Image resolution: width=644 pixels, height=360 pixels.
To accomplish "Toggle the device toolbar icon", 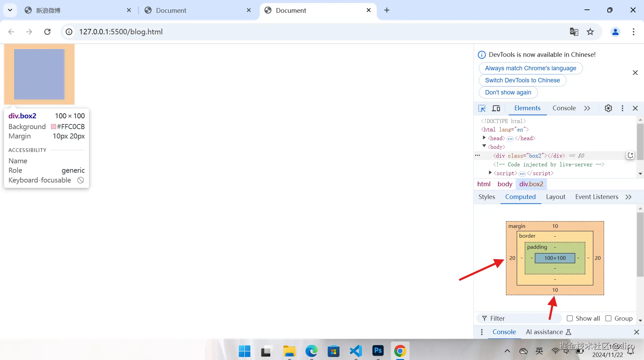I will 496,108.
